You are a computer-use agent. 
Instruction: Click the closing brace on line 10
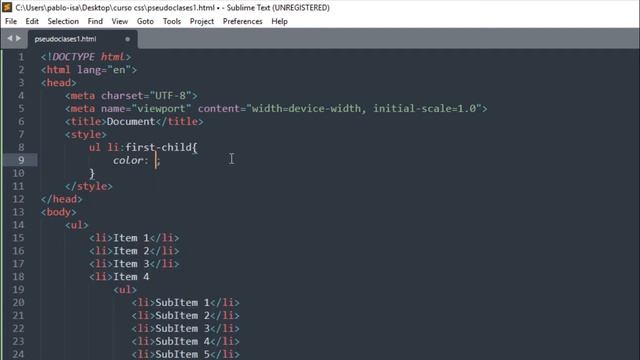tap(92, 173)
